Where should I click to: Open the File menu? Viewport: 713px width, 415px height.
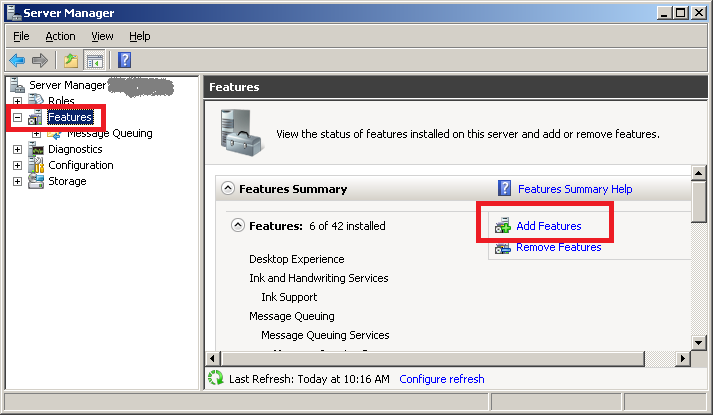pyautogui.click(x=21, y=36)
